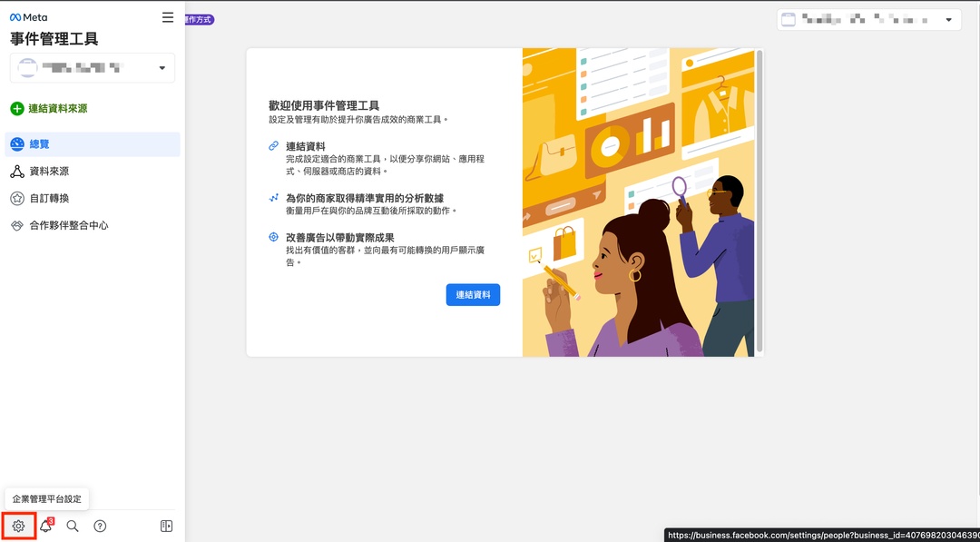Click the green plus 連結資料來源
Viewport: 980px width, 542px height.
(17, 109)
